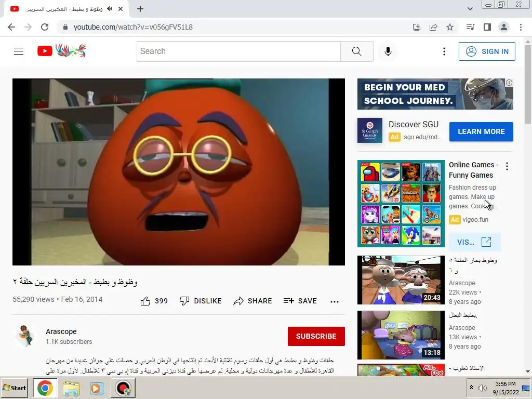The width and height of the screenshot is (532, 399).
Task: Select the YouTube video tab
Action: [x=66, y=9]
